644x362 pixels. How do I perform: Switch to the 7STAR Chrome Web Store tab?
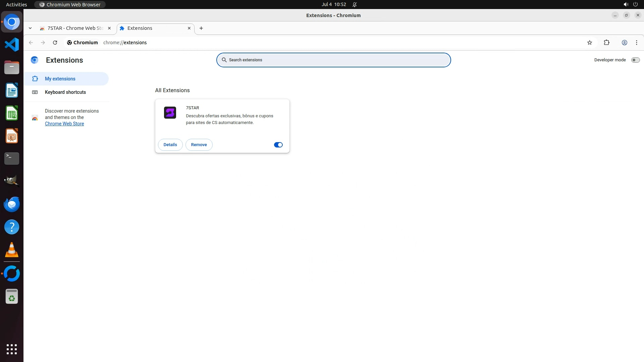(74, 28)
